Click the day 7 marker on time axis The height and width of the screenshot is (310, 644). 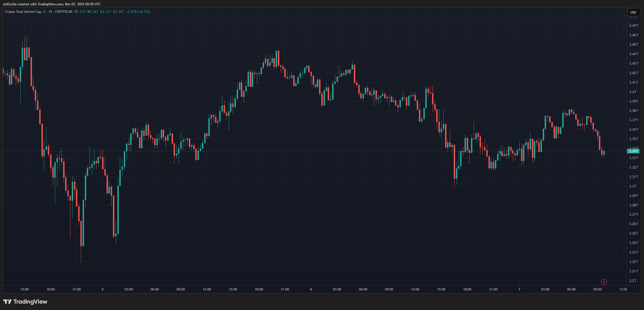click(519, 289)
